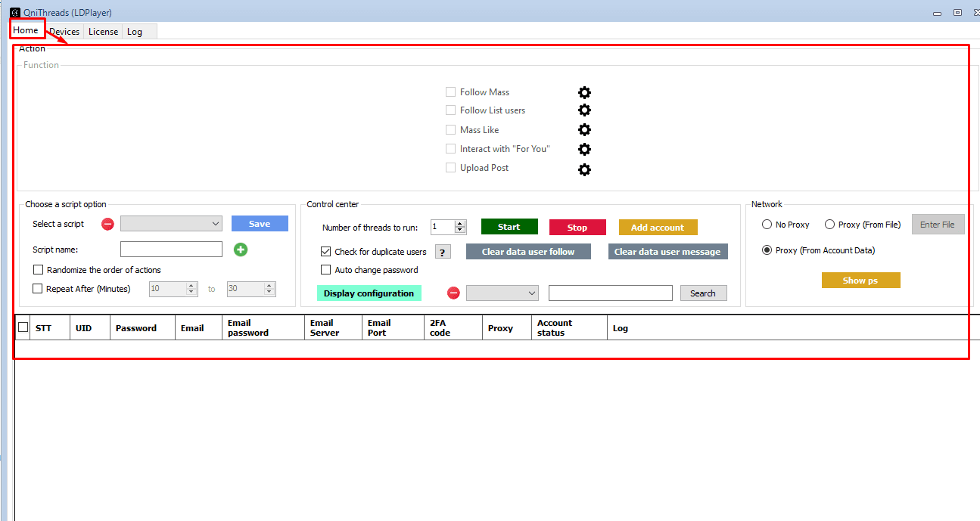Select Proxy (From File) radio option
Image resolution: width=980 pixels, height=521 pixels.
click(829, 225)
